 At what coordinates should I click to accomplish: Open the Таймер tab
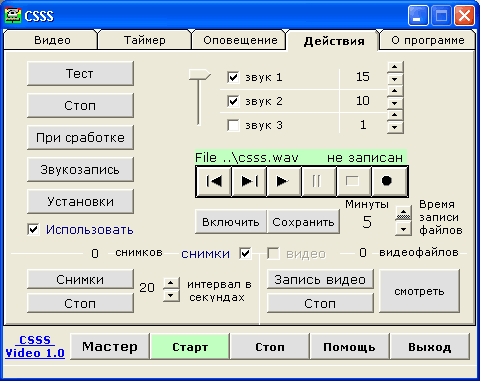click(145, 40)
